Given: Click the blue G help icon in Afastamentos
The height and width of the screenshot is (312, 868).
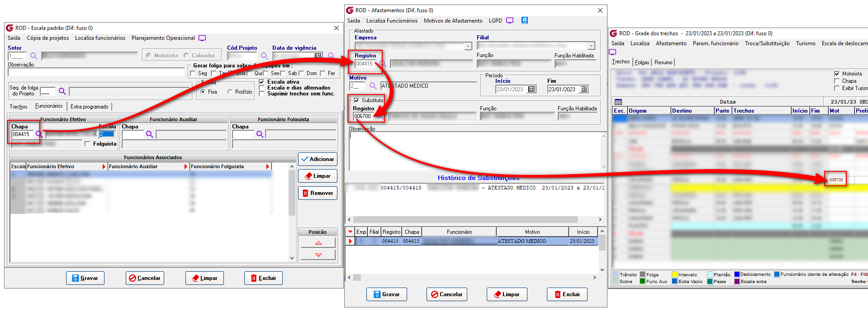Looking at the screenshot, I should coord(525,20).
